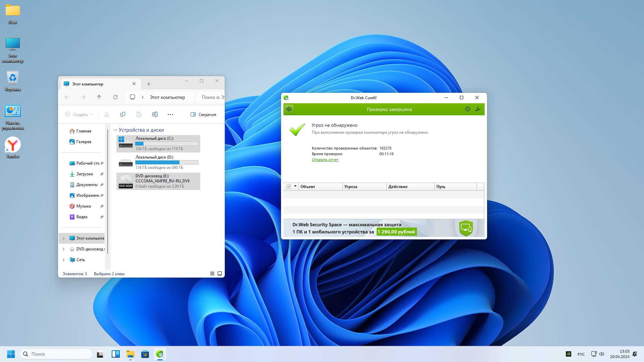Image resolution: width=644 pixels, height=362 pixels.
Task: Open Dr.Web settings wrench icon
Action: tap(478, 109)
